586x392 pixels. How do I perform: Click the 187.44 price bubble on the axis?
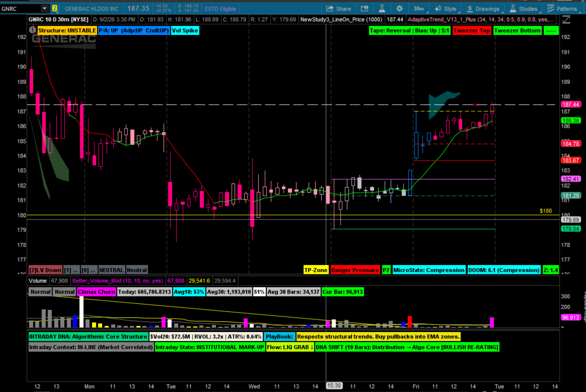[x=571, y=104]
